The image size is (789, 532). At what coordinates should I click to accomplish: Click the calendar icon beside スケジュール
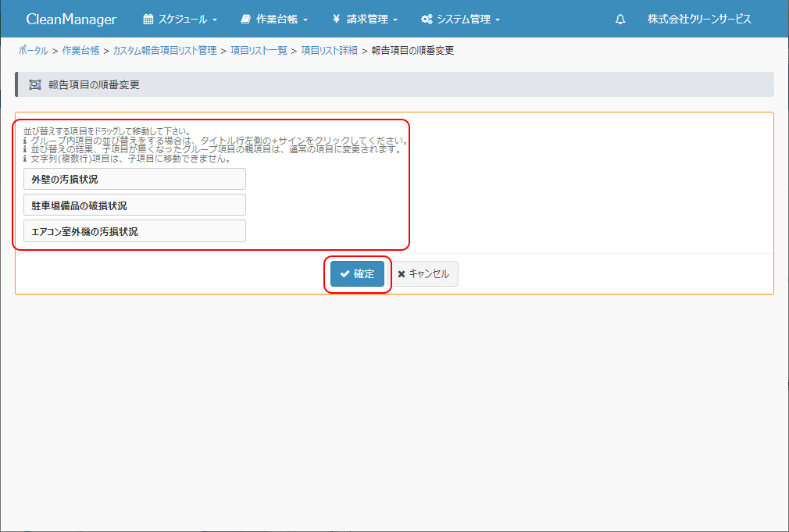148,19
